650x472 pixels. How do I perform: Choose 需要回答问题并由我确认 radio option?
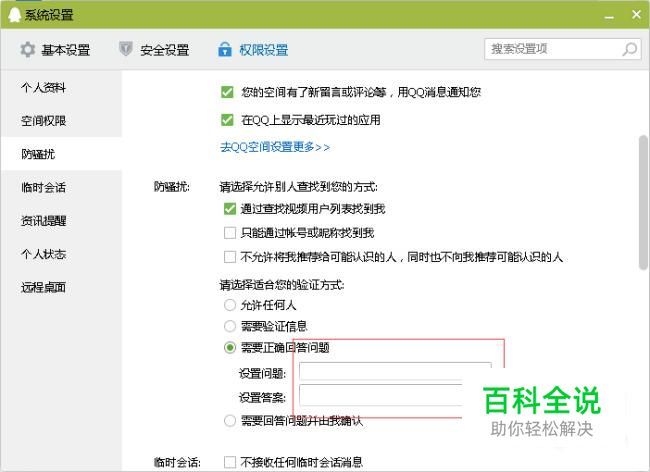click(x=230, y=421)
